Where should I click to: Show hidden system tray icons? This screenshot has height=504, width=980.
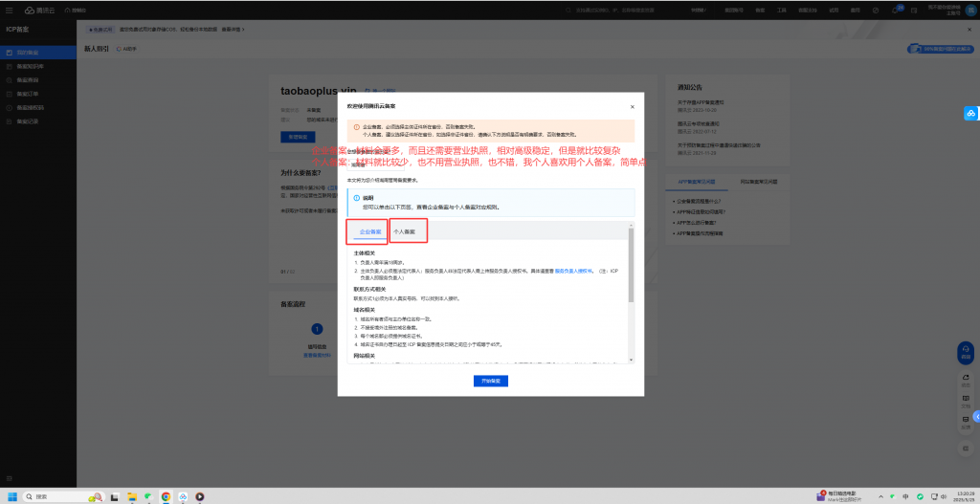click(880, 496)
